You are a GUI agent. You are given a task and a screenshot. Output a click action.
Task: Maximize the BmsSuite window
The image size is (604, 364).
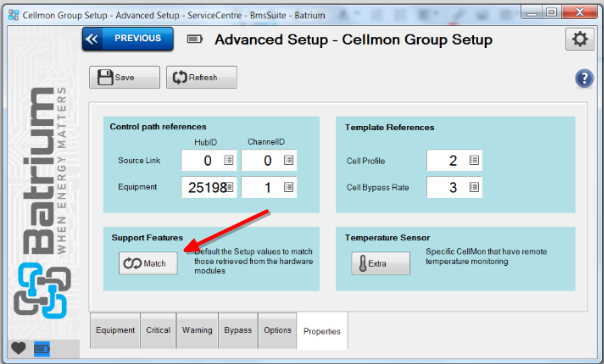coord(552,13)
